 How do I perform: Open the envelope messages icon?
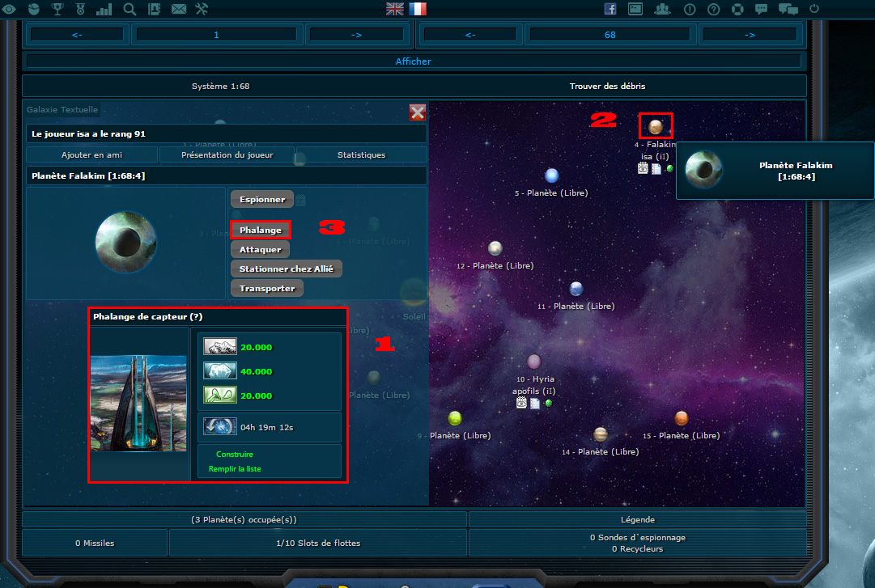(179, 10)
